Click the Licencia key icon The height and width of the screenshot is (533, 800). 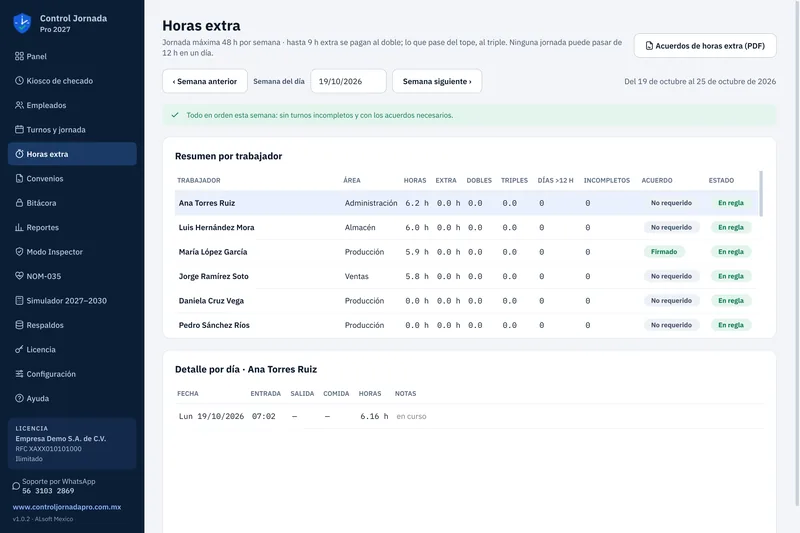(19, 349)
